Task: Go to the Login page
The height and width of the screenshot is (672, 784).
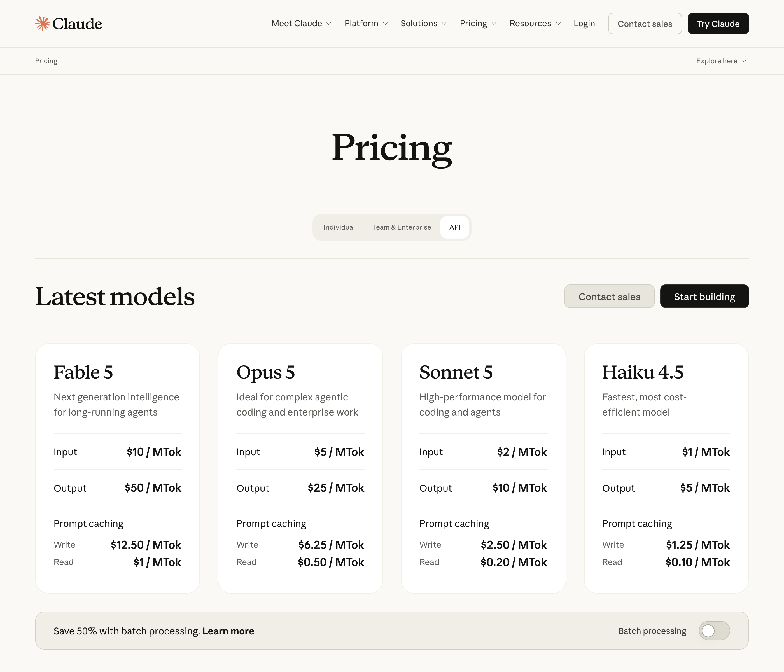Action: [x=584, y=24]
